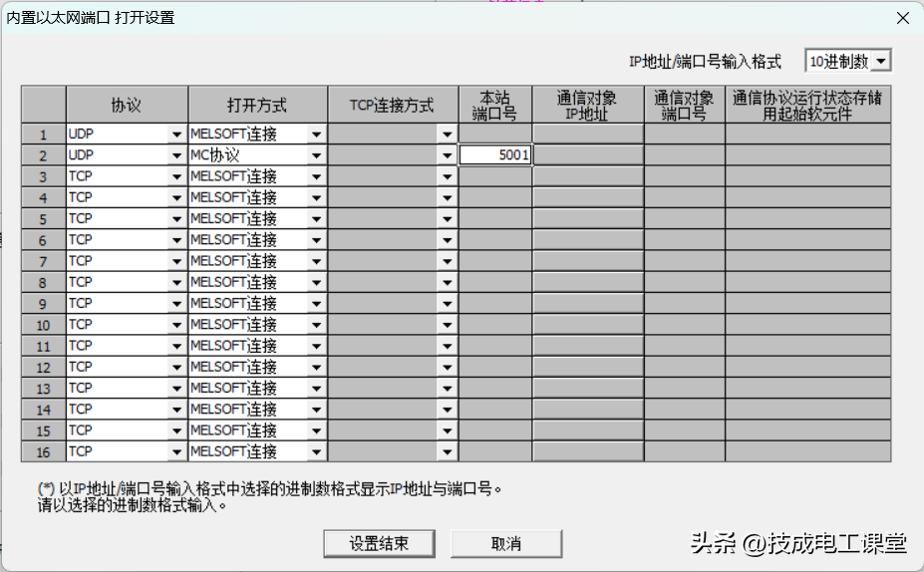Select row header number 16

pos(44,451)
